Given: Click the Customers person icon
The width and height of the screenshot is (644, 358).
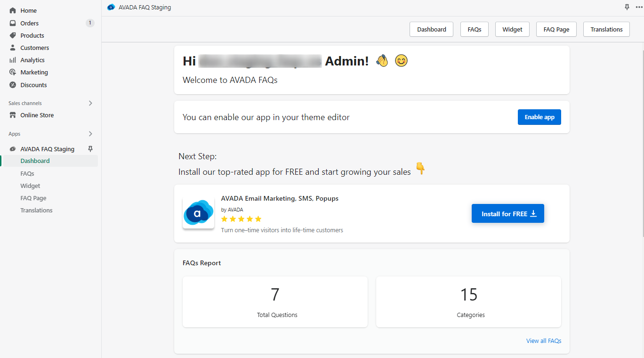Looking at the screenshot, I should (x=13, y=48).
